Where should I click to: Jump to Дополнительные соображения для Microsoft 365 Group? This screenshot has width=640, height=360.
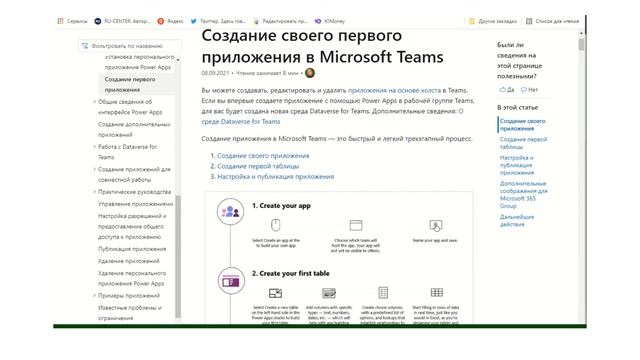(x=523, y=195)
